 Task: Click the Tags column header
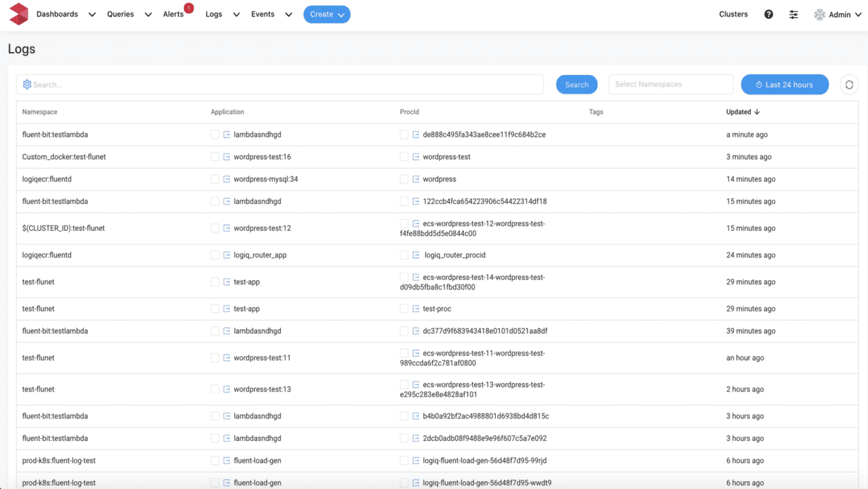pos(596,112)
